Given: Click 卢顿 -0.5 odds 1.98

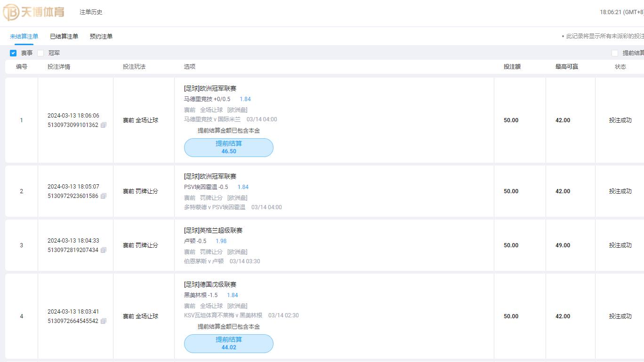Looking at the screenshot, I should pyautogui.click(x=221, y=241).
